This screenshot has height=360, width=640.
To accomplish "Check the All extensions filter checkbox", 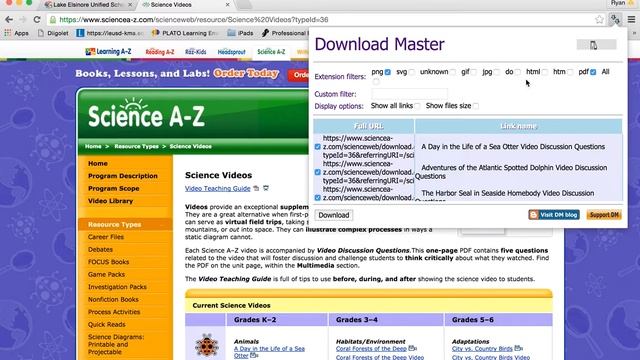I will click(376, 81).
